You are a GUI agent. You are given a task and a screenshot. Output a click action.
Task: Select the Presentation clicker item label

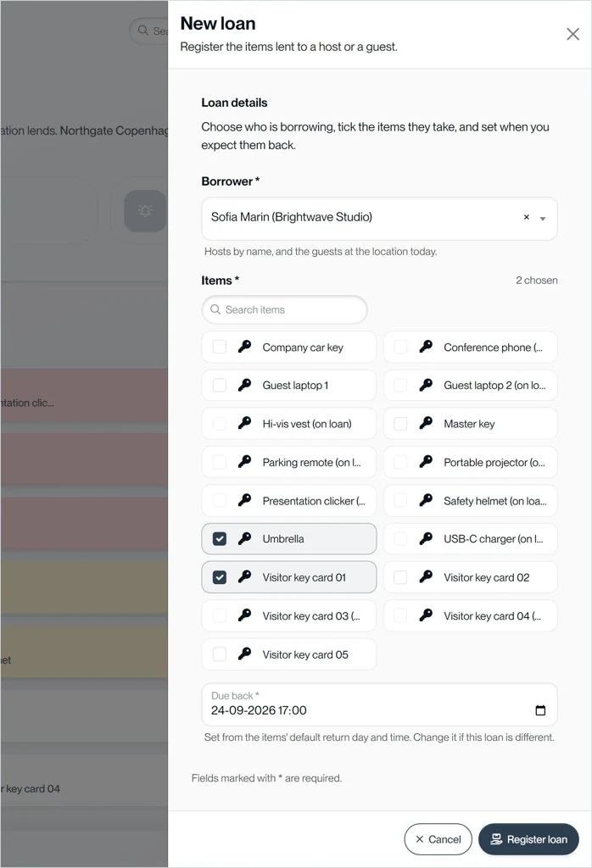click(x=314, y=501)
